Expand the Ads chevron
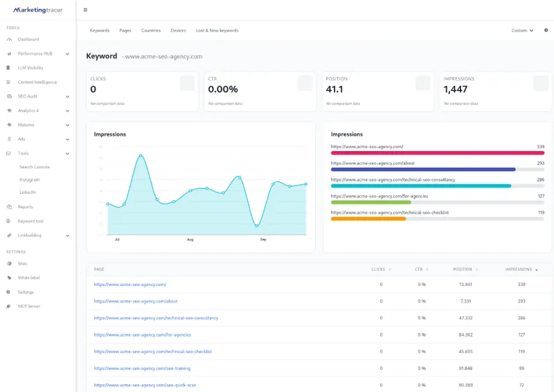The image size is (554, 392). click(67, 139)
